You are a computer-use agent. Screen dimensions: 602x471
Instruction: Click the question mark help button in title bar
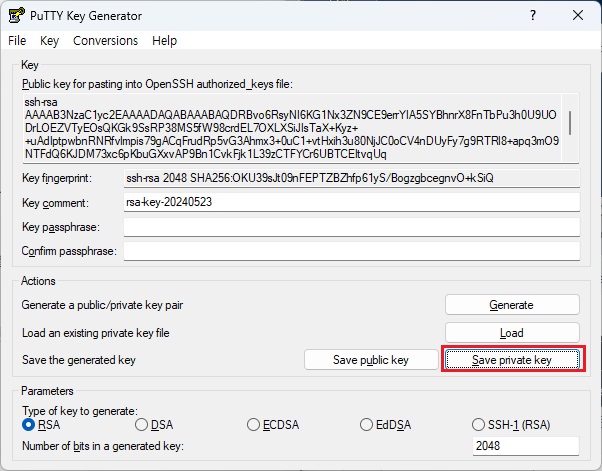pos(533,15)
